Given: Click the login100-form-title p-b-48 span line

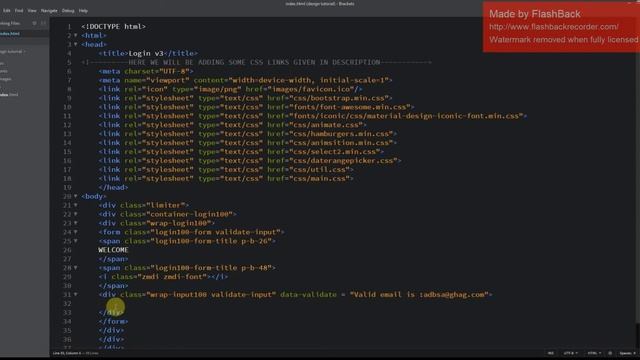Looking at the screenshot, I should click(187, 268).
